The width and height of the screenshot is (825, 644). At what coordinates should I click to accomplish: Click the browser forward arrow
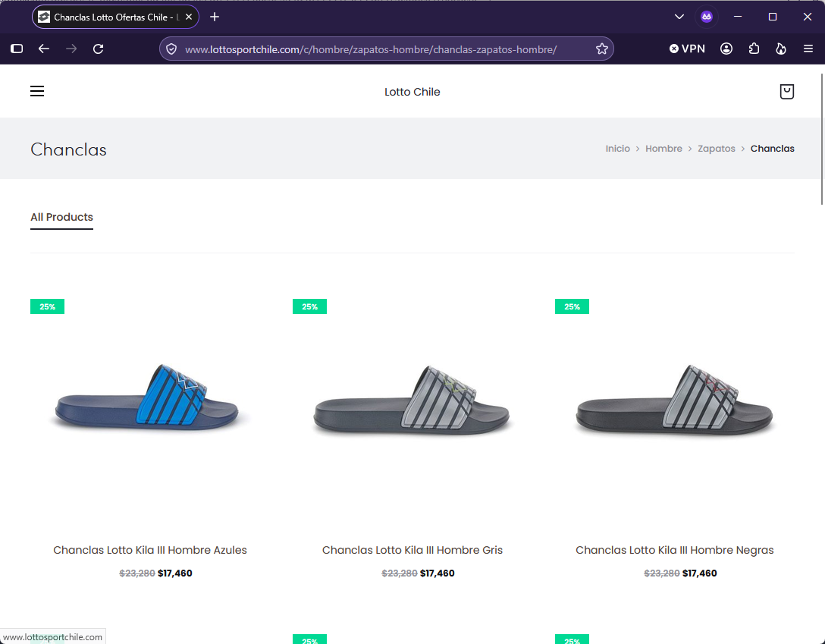[x=71, y=49]
